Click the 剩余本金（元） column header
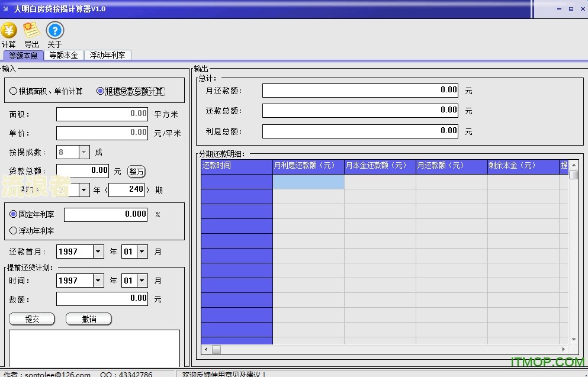 523,167
